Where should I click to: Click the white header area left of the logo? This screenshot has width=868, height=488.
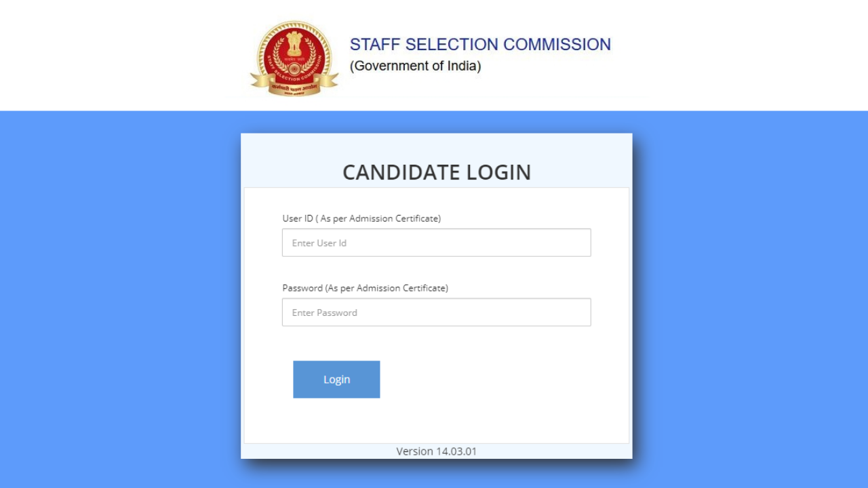click(x=122, y=56)
